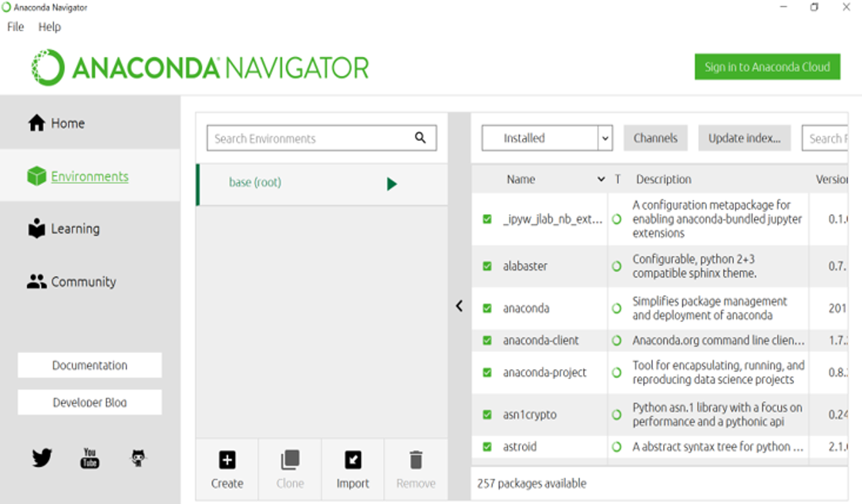This screenshot has height=504, width=862.
Task: Select the base (root) environment
Action: 322,184
